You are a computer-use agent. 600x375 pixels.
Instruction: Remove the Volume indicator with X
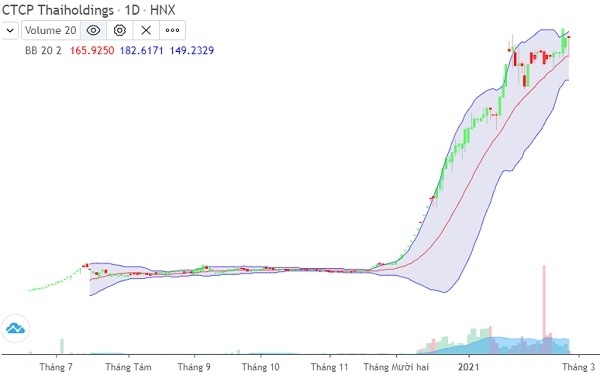pyautogui.click(x=146, y=30)
